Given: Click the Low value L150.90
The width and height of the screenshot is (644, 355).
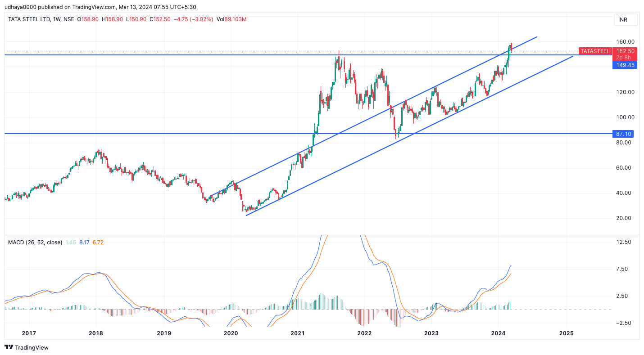Looking at the screenshot, I should [x=136, y=19].
